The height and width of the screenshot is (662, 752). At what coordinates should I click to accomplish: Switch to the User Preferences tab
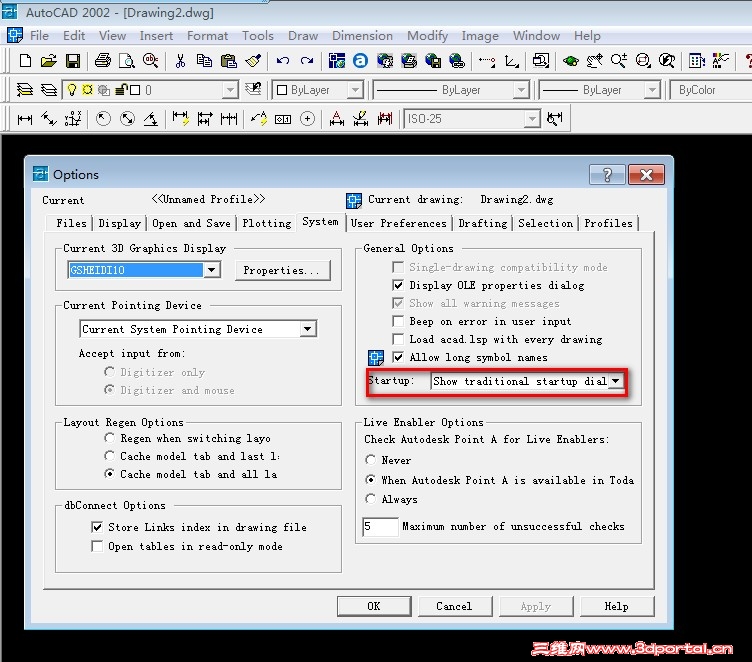pos(398,223)
